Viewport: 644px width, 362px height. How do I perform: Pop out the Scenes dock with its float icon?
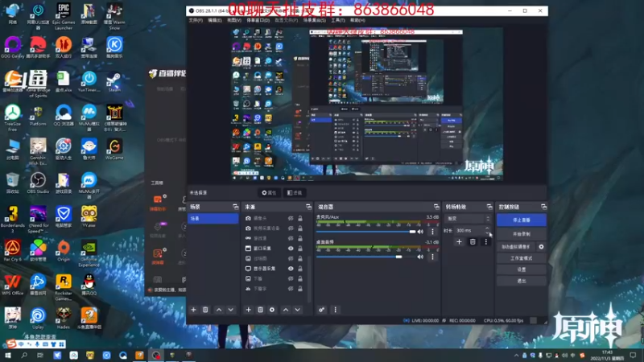[235, 207]
